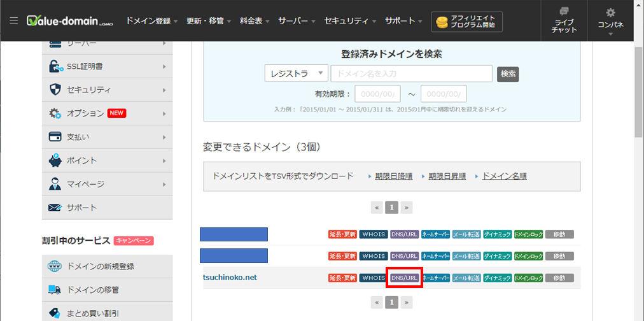Click ドメインロック for tsuchinoko.net

[x=529, y=278]
